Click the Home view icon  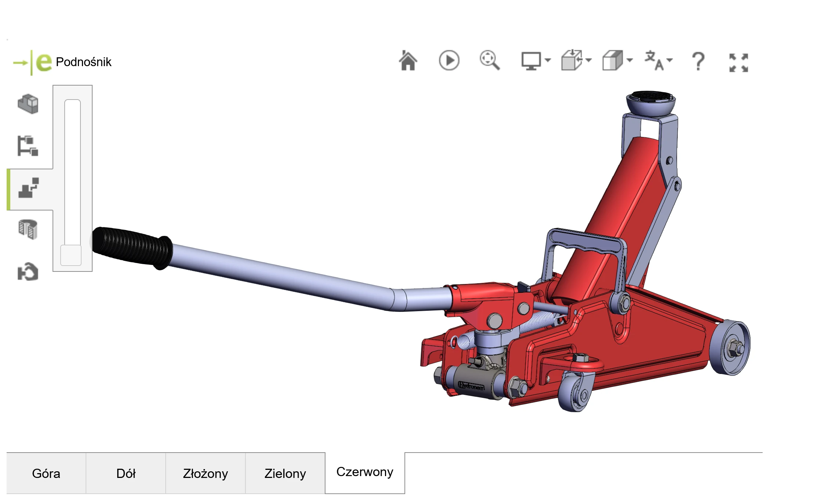point(408,61)
